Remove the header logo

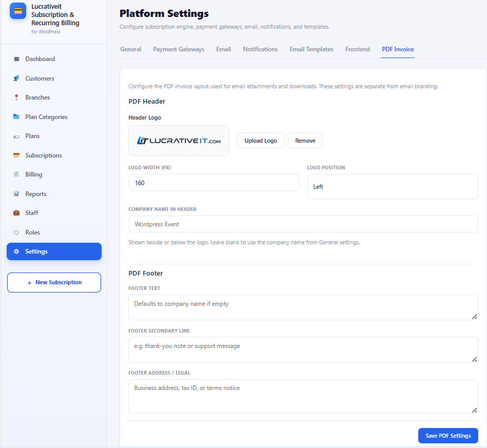click(305, 141)
